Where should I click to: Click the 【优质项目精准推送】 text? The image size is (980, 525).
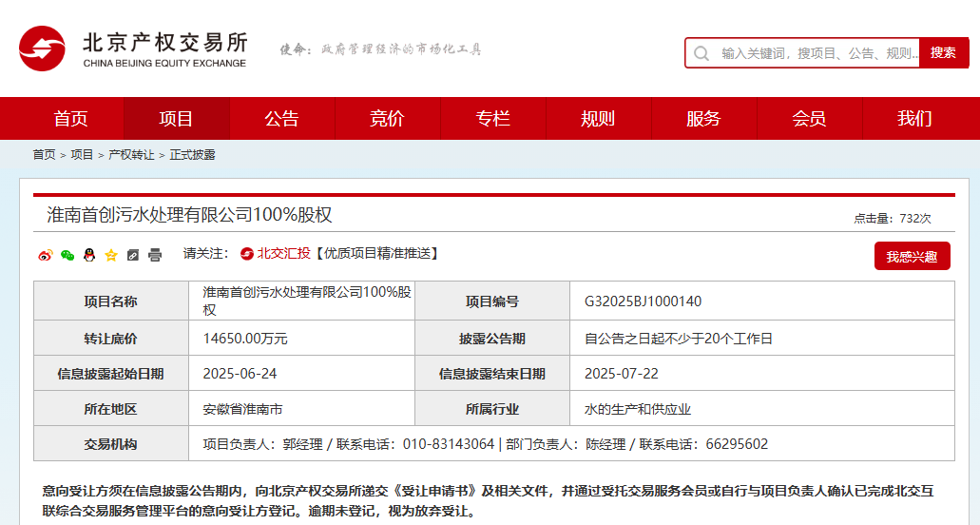pos(376,253)
